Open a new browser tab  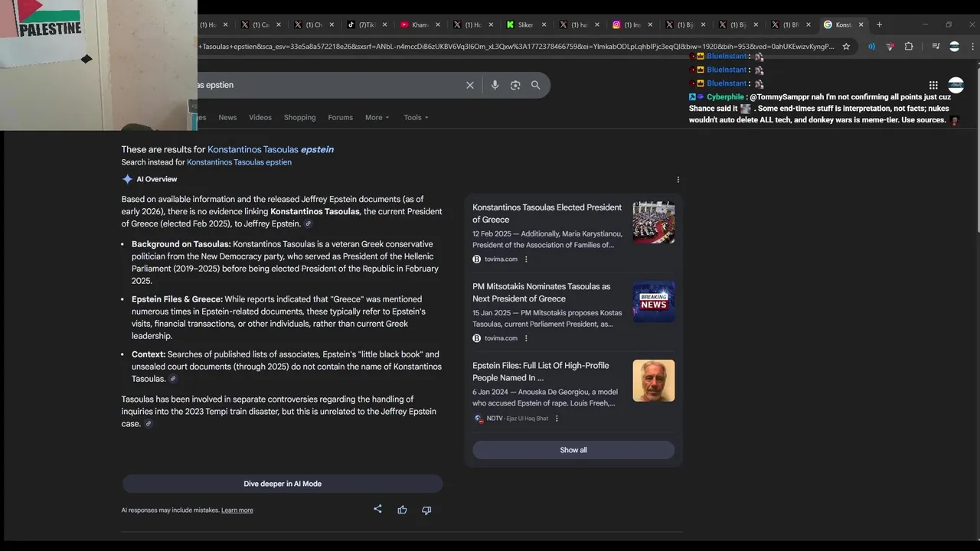879,24
